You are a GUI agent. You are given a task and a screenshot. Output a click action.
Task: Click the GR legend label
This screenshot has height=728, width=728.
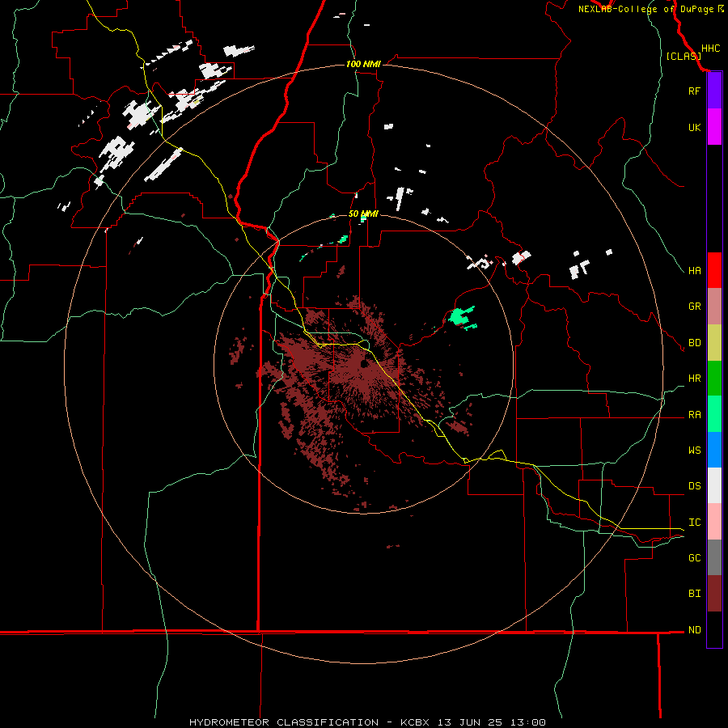[x=695, y=307]
